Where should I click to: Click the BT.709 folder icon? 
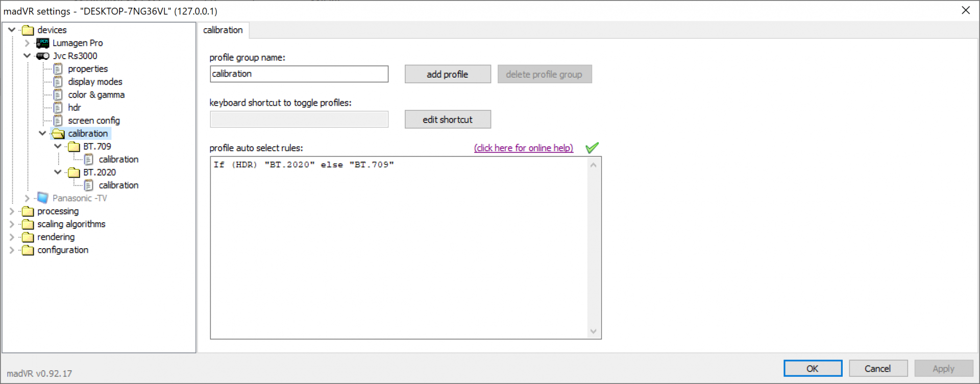(x=74, y=147)
